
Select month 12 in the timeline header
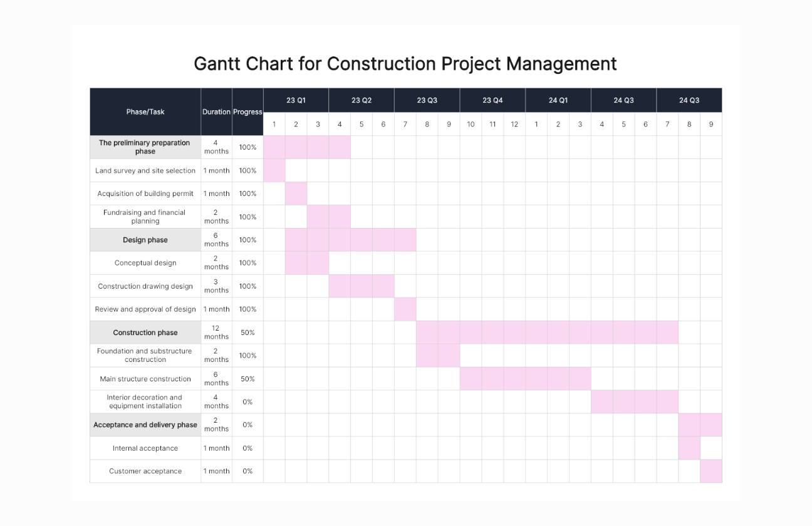tap(514, 124)
